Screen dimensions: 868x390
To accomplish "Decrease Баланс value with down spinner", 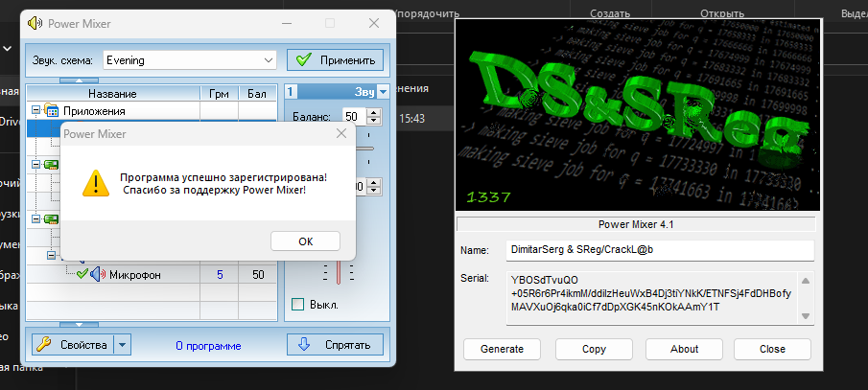I will (x=374, y=121).
